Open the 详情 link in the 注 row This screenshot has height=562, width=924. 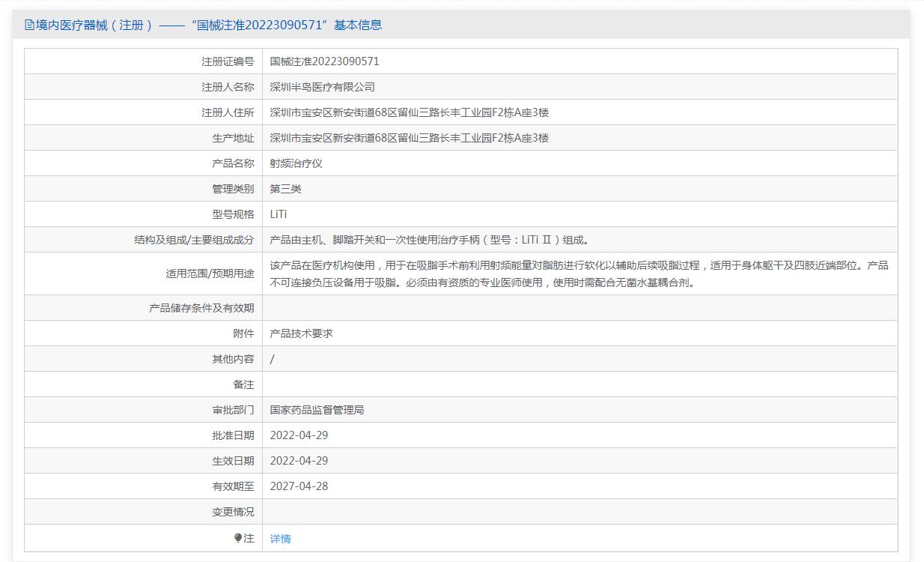click(280, 538)
